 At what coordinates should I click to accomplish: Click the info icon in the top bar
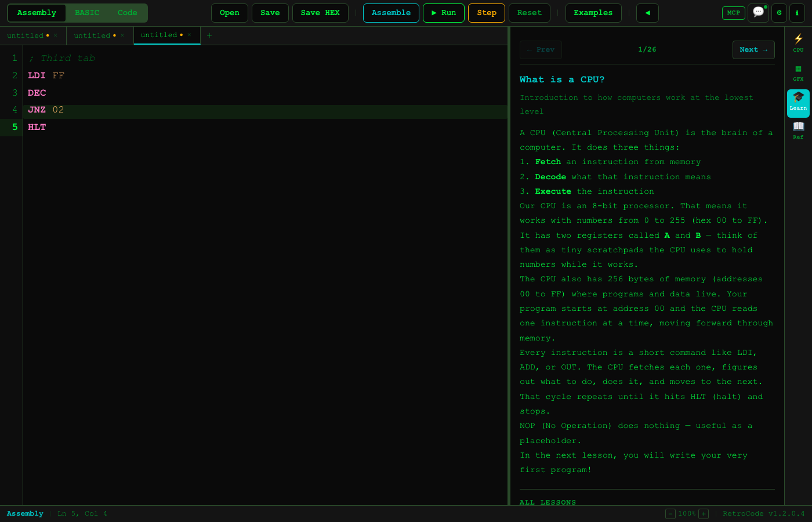click(x=797, y=13)
